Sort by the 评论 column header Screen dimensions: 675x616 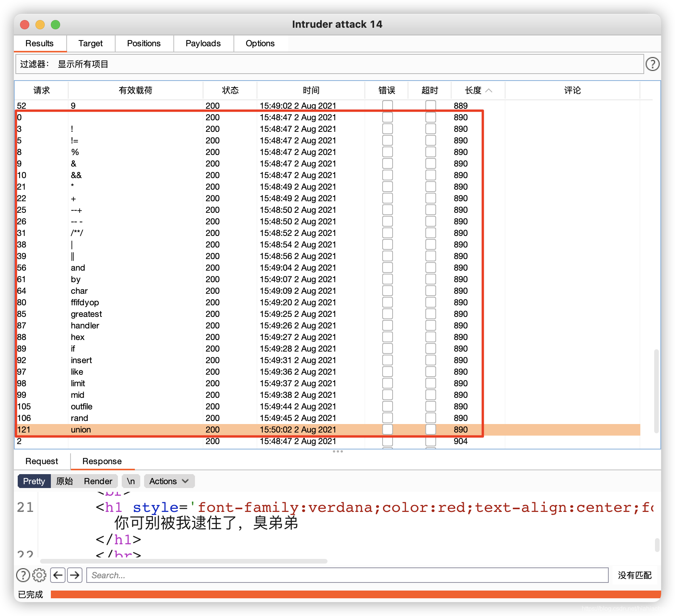(573, 90)
